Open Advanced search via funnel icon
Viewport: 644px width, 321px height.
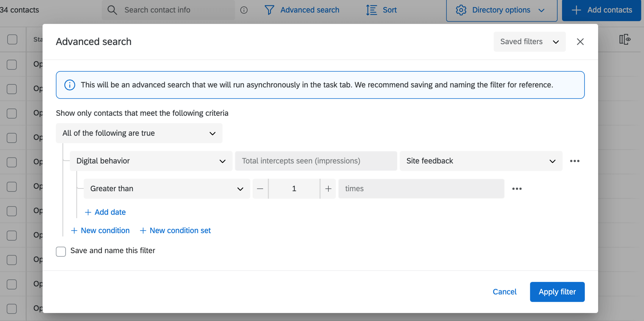click(x=269, y=10)
